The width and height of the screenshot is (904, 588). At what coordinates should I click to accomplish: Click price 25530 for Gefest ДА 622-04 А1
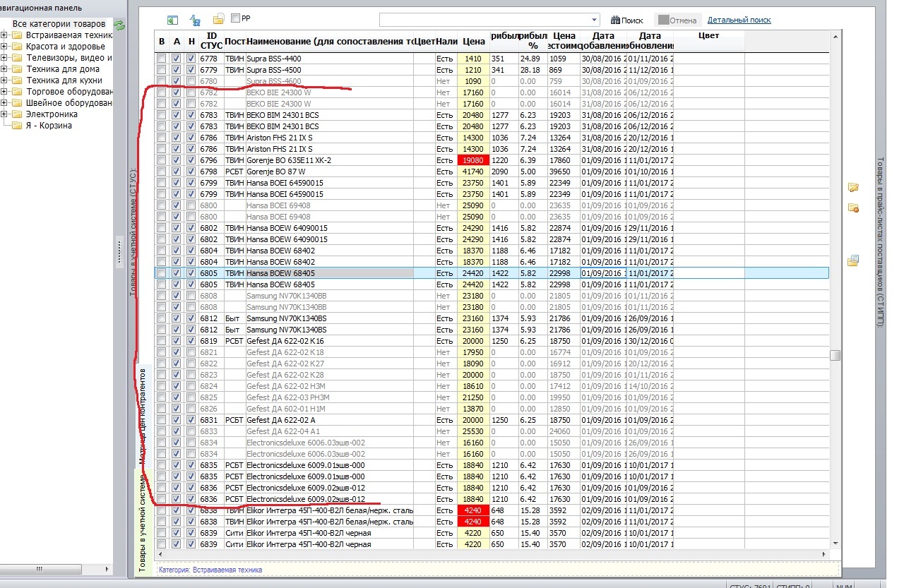(473, 431)
